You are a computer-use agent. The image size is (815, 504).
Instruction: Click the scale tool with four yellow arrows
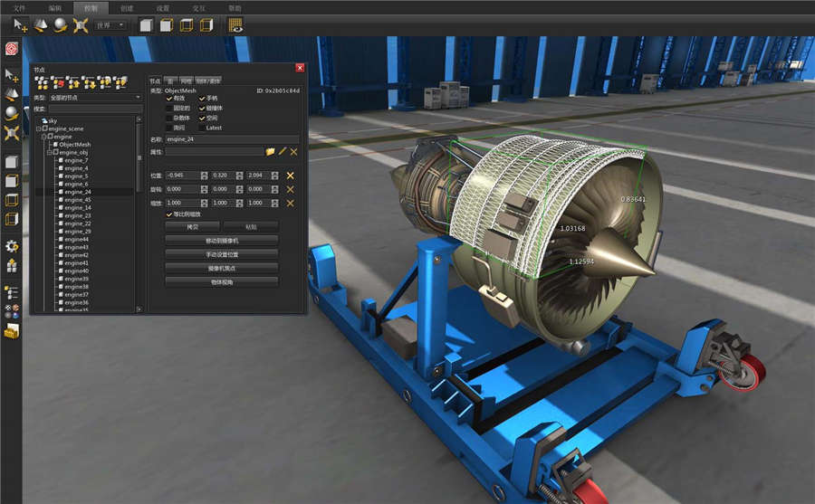80,24
